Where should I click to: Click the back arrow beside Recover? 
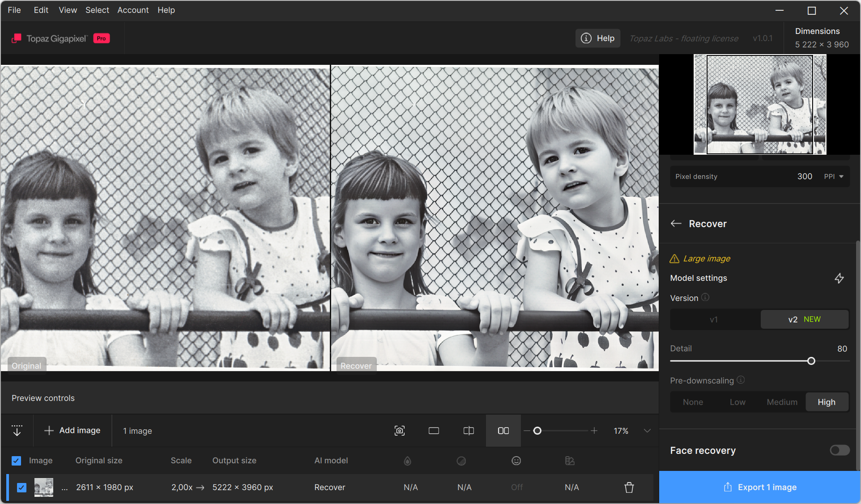(x=676, y=224)
